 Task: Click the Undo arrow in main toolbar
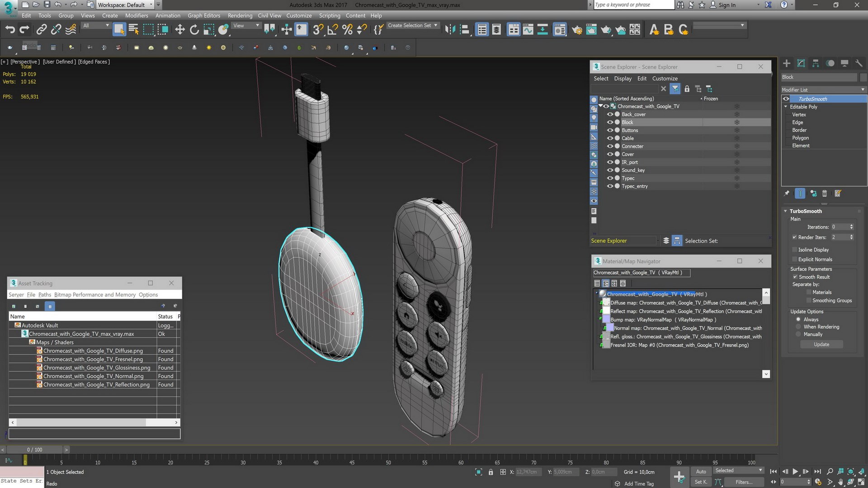click(x=10, y=30)
